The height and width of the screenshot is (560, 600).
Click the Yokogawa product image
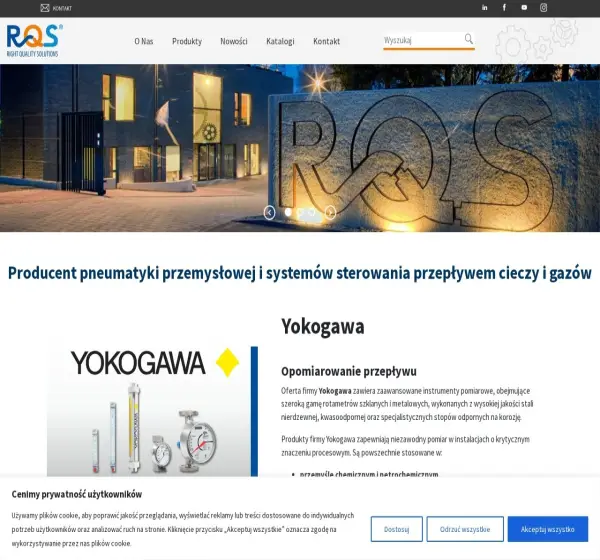pos(152,411)
